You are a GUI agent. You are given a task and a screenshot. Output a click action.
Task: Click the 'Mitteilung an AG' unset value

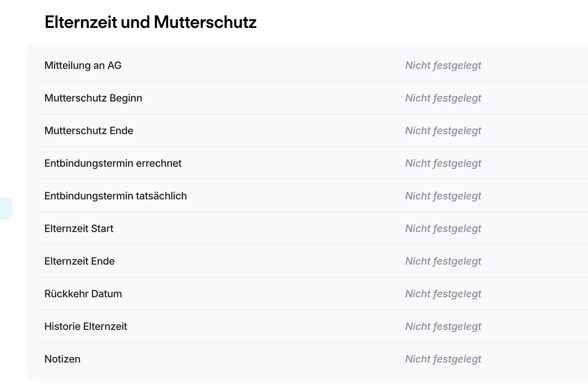pos(443,66)
